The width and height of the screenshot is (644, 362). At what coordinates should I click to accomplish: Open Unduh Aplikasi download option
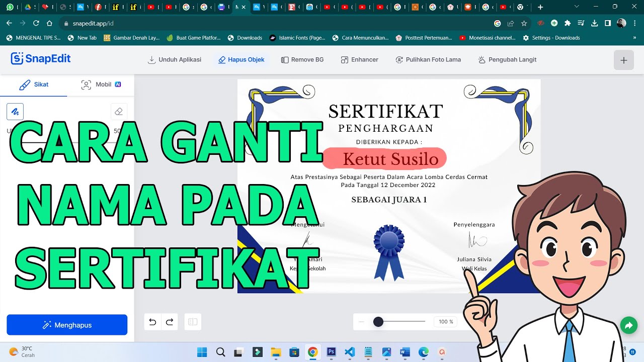(x=174, y=59)
